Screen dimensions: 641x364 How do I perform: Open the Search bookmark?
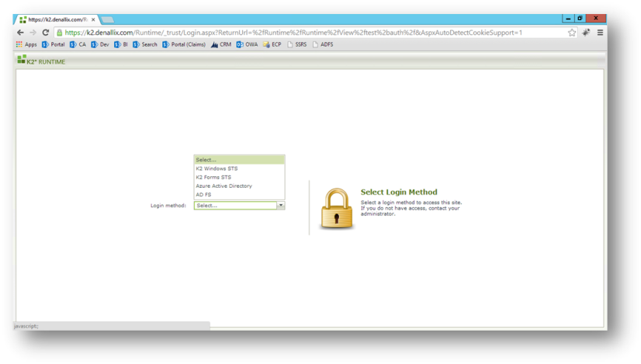[144, 44]
